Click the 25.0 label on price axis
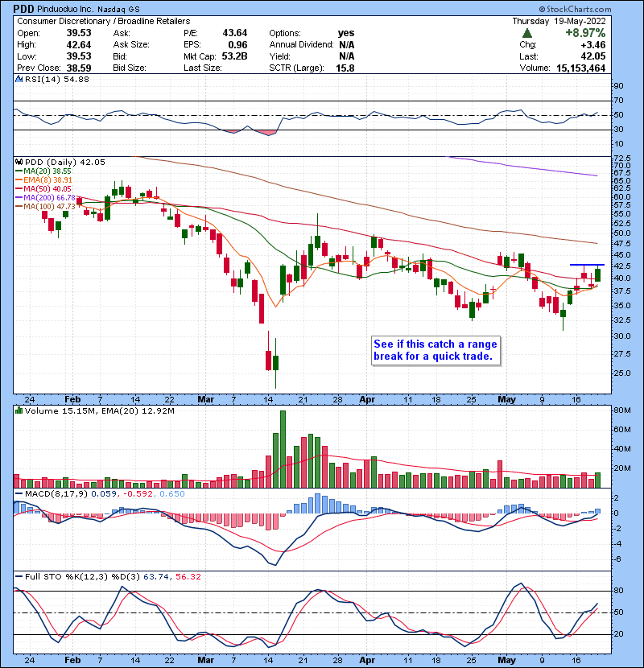644x668 pixels. tap(621, 373)
